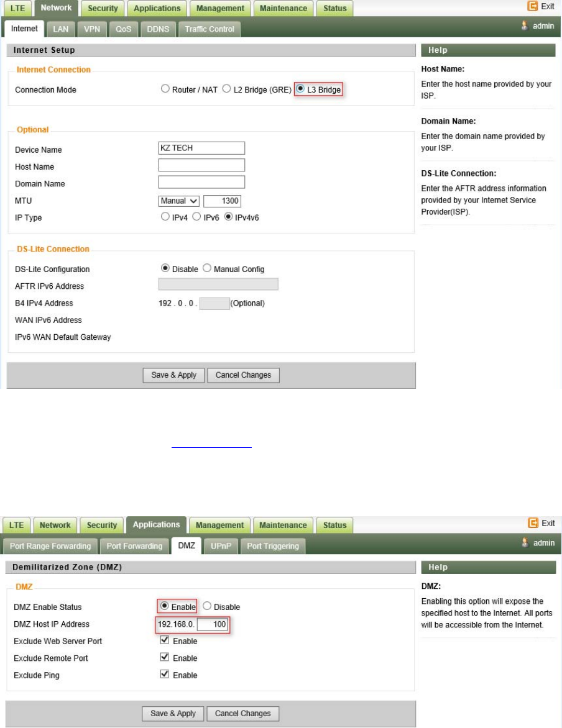Viewport: 562px width, 728px height.
Task: Click the Domain Name input field
Action: [x=201, y=182]
